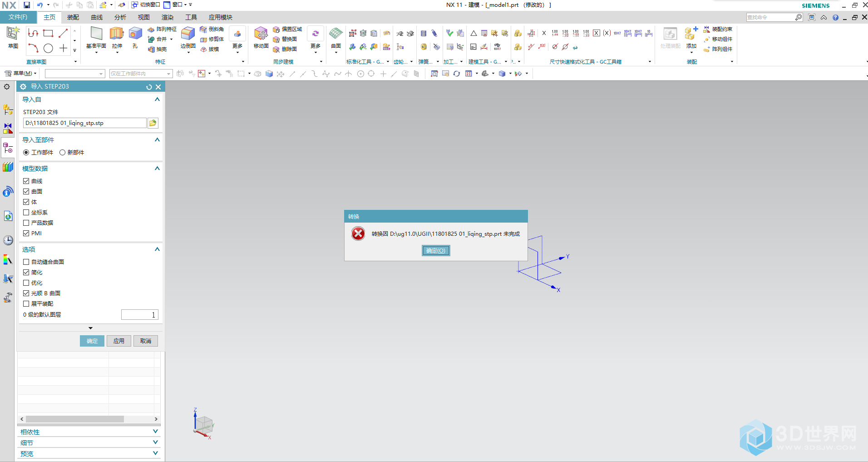Click the Extrude (拉伸) tool icon
The image size is (868, 462).
[117, 34]
